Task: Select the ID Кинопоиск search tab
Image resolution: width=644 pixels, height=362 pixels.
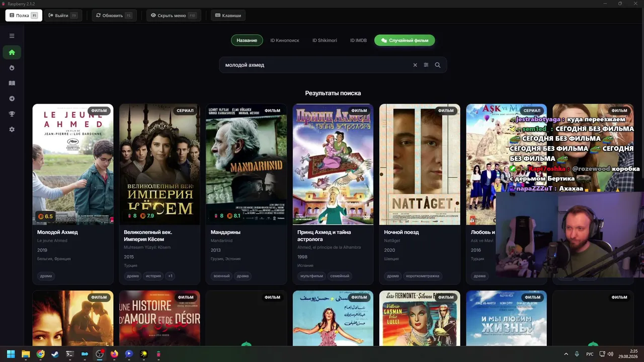Action: click(285, 40)
